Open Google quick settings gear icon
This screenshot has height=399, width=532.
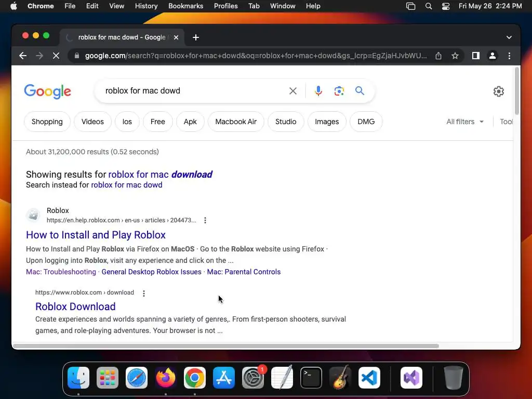coord(498,91)
